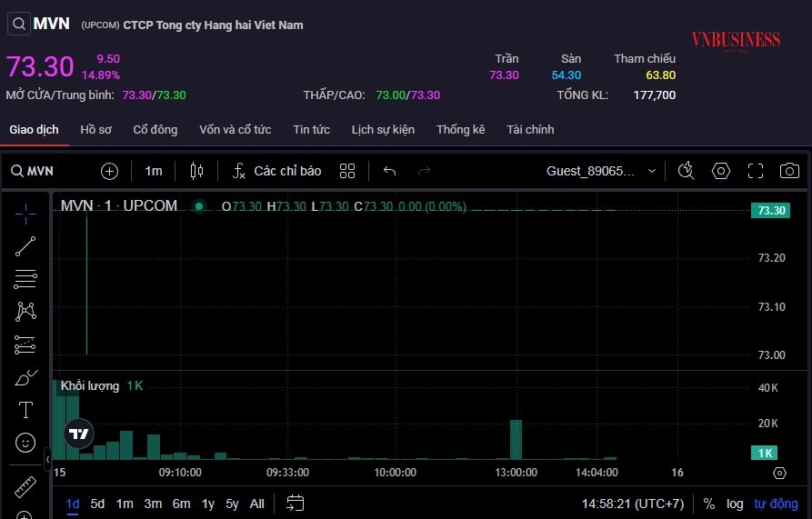Click the 1K volume axis label

pyautogui.click(x=765, y=454)
